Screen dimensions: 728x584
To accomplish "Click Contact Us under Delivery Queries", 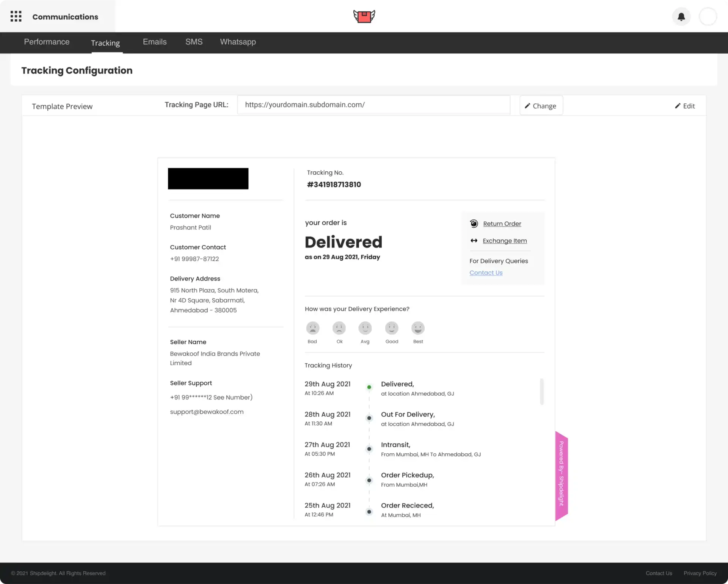I will click(x=486, y=272).
